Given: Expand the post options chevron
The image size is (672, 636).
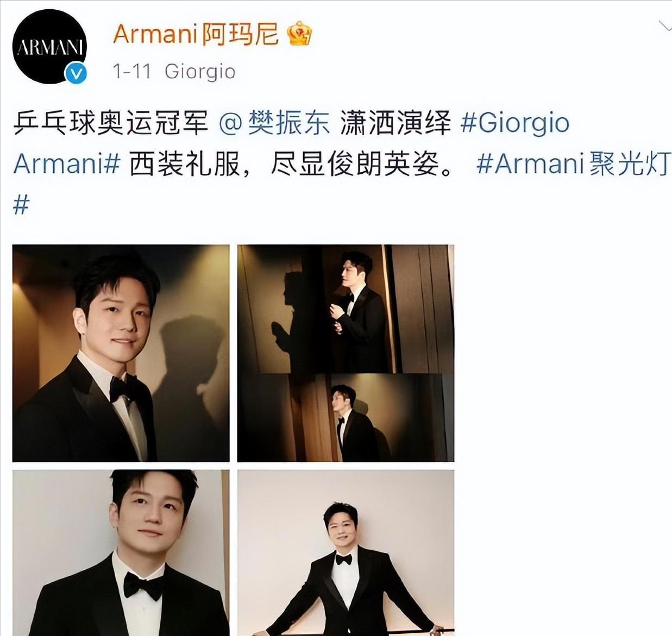Looking at the screenshot, I should point(665,26).
